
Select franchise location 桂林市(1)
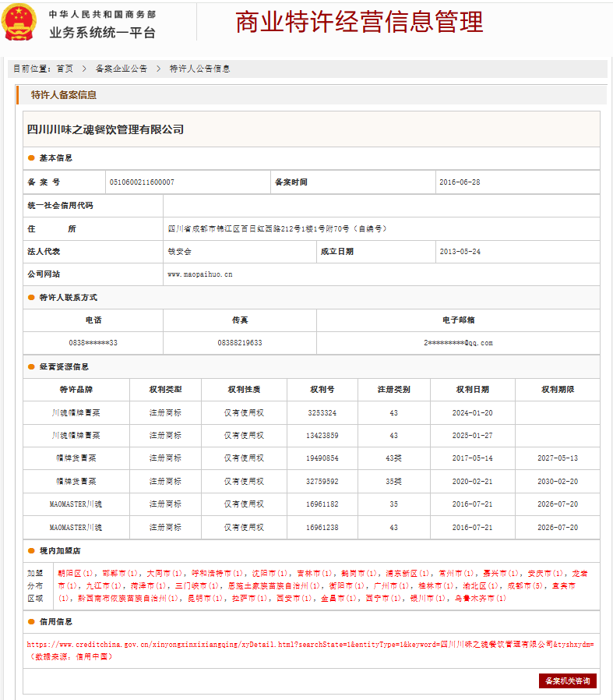(x=436, y=585)
